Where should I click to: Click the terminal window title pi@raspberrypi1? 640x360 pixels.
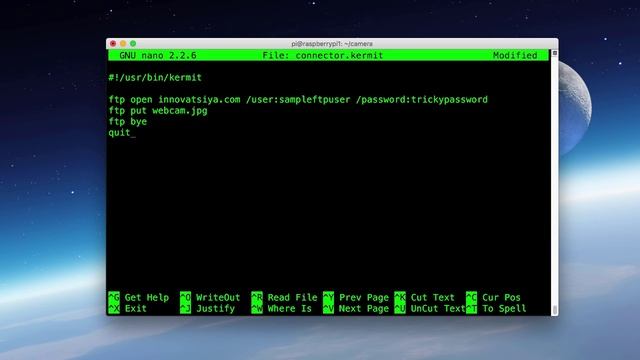click(x=332, y=44)
